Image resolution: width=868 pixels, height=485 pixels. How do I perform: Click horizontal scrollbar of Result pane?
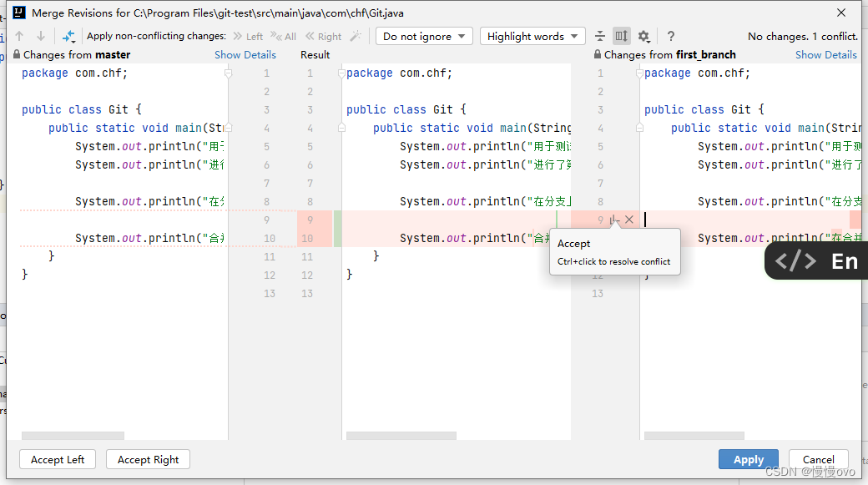coord(401,436)
